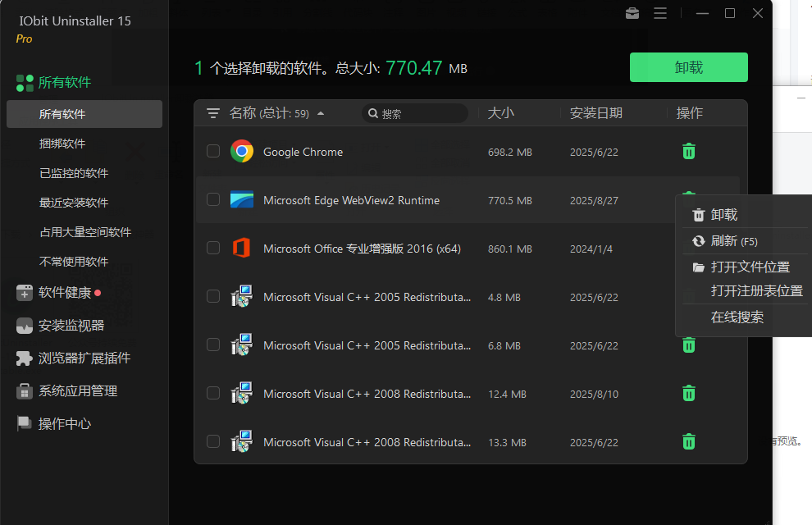Click the 860.1 MB size cell

click(509, 249)
